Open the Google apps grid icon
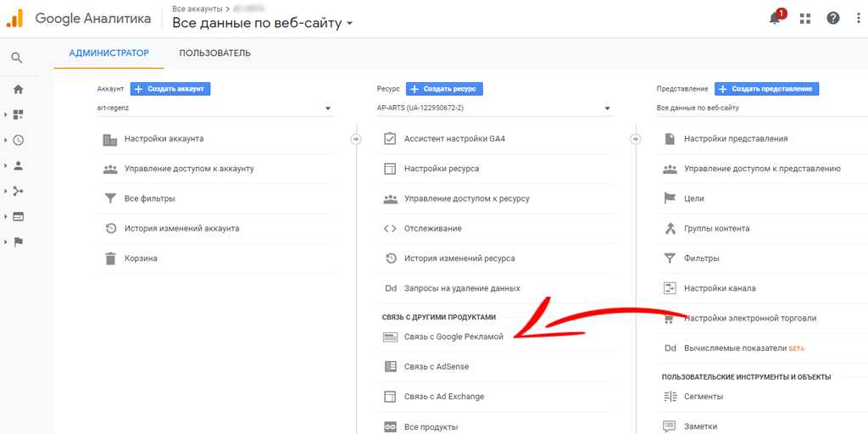Screen dimensions: 868x434 (x=804, y=19)
